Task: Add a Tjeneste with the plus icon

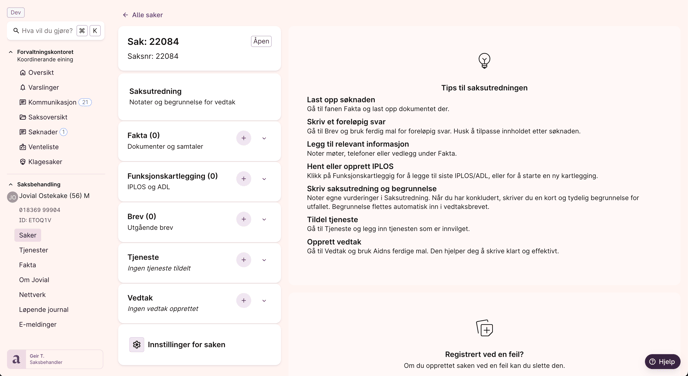Action: 244,260
